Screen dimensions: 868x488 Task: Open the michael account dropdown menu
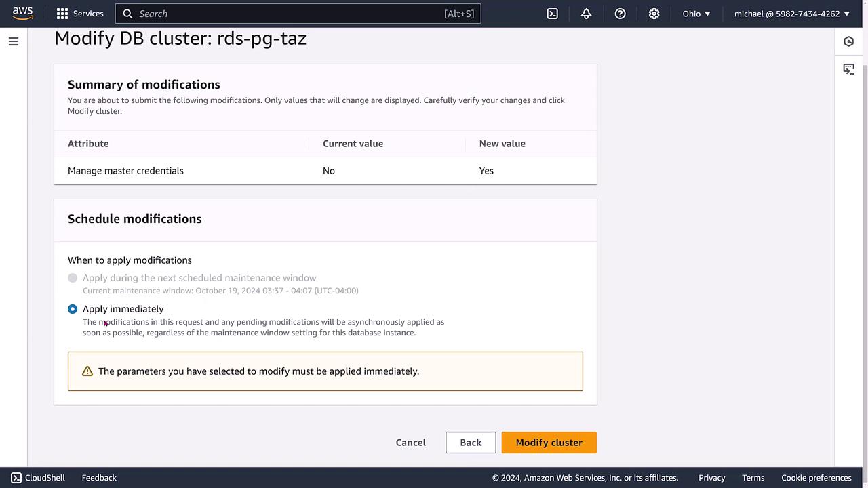[x=791, y=14]
